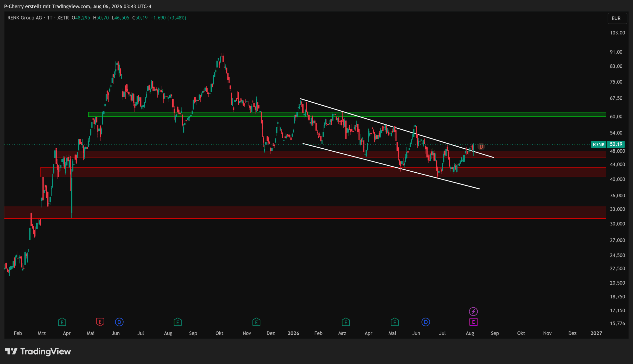
Task: Click the purple lightning bolt event icon
Action: pos(473,312)
